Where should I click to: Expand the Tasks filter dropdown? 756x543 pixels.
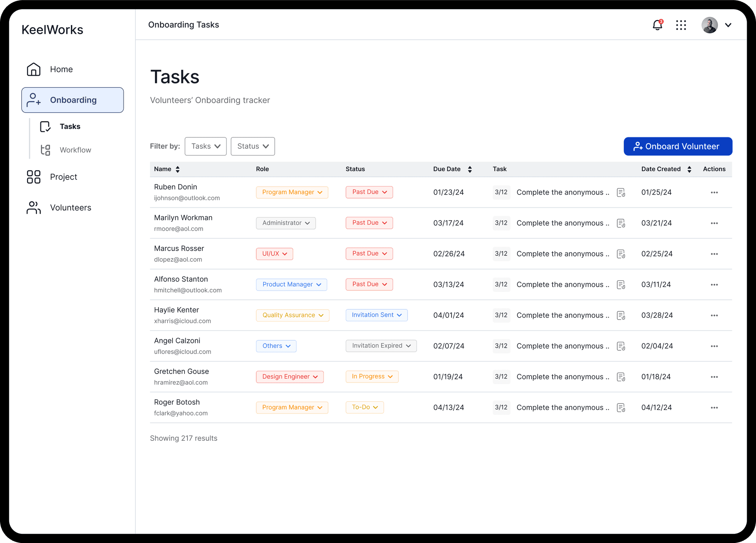click(x=206, y=146)
